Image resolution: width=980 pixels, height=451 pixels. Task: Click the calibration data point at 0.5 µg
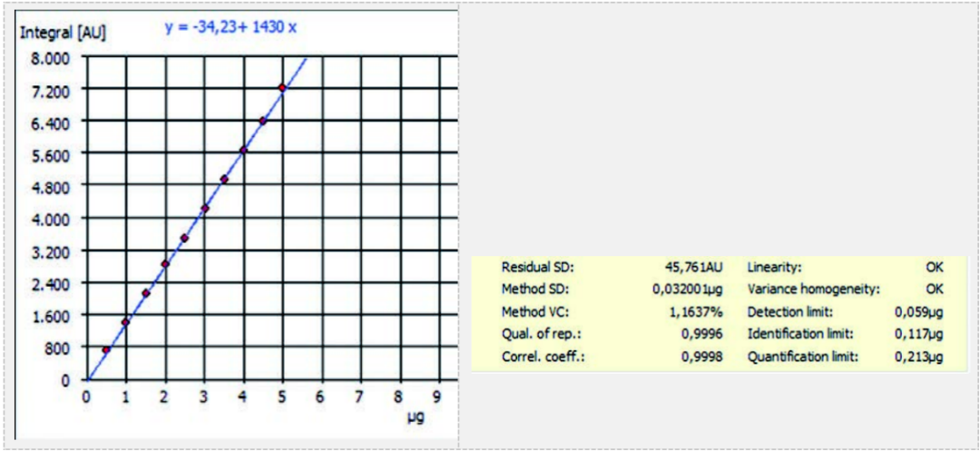click(106, 349)
